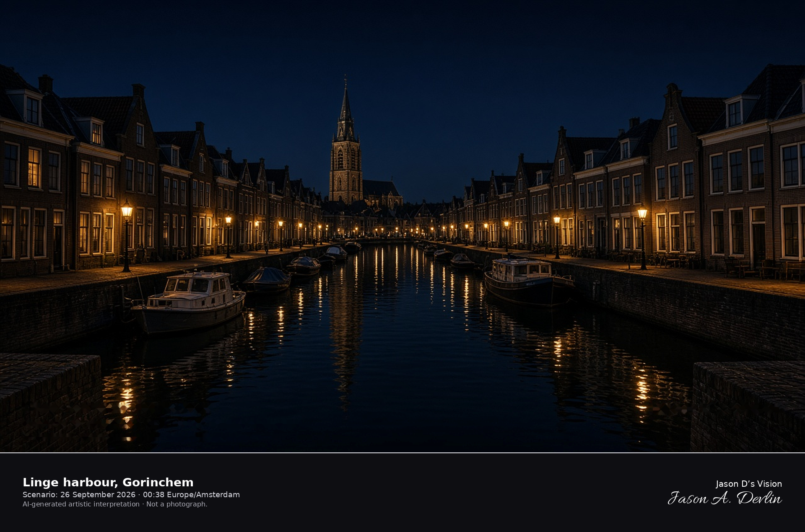Click the title 'Linge harbour, Gorinchem'
This screenshot has width=805, height=532.
108,482
